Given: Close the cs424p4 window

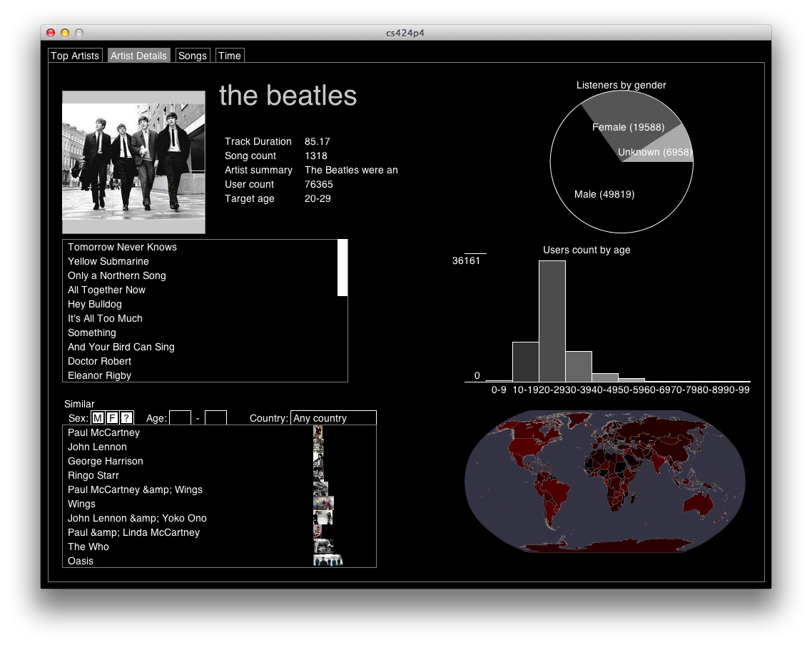Looking at the screenshot, I should [51, 33].
